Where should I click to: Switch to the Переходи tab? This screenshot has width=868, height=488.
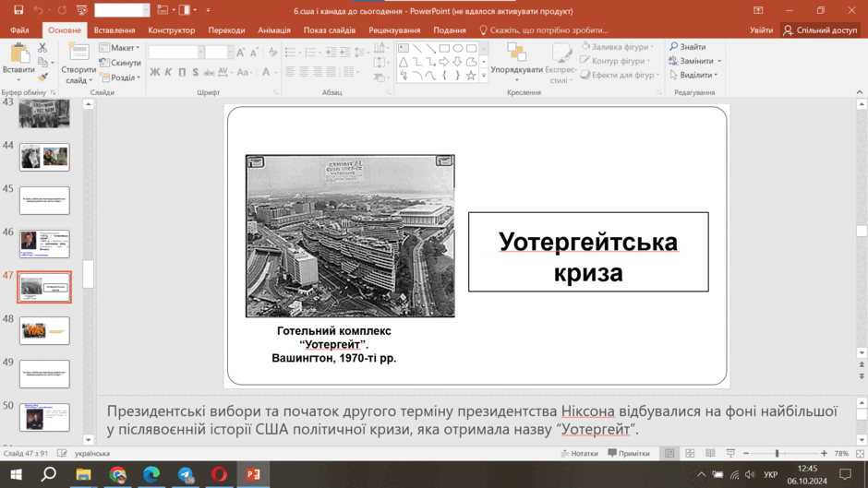[226, 30]
